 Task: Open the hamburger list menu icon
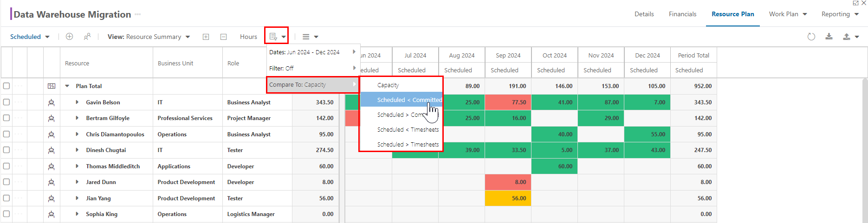click(310, 37)
